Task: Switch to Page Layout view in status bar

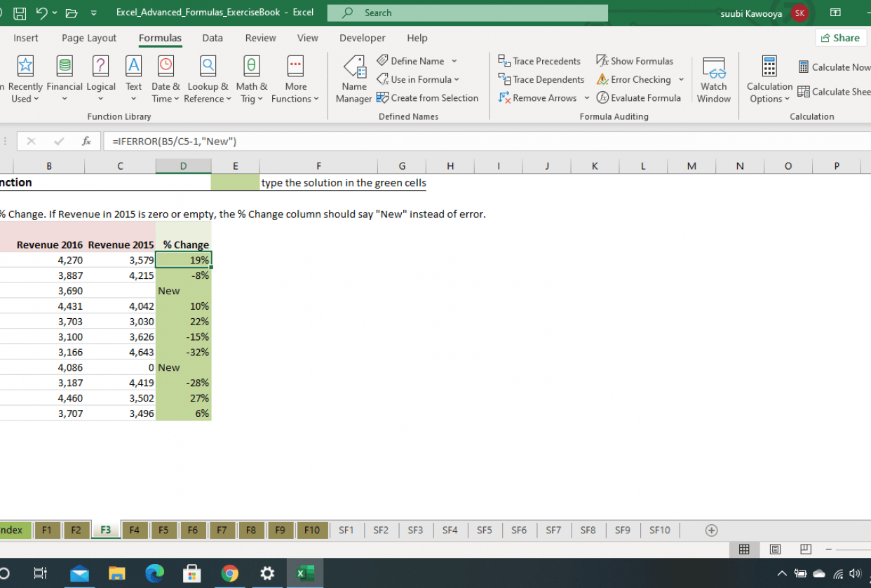Action: (x=775, y=549)
